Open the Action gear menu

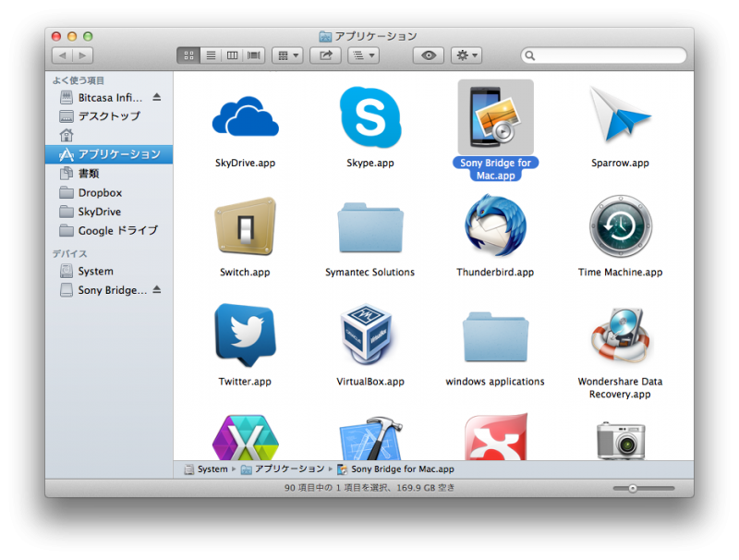click(466, 55)
